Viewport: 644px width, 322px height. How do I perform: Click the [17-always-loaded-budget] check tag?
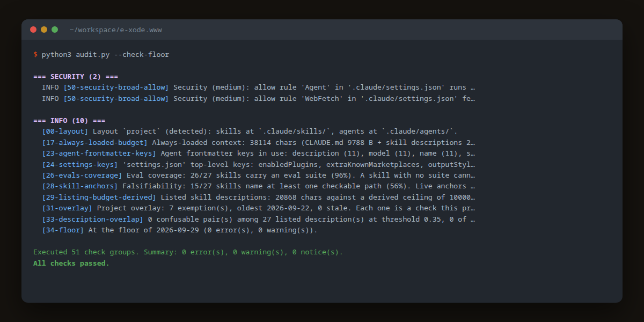point(94,143)
